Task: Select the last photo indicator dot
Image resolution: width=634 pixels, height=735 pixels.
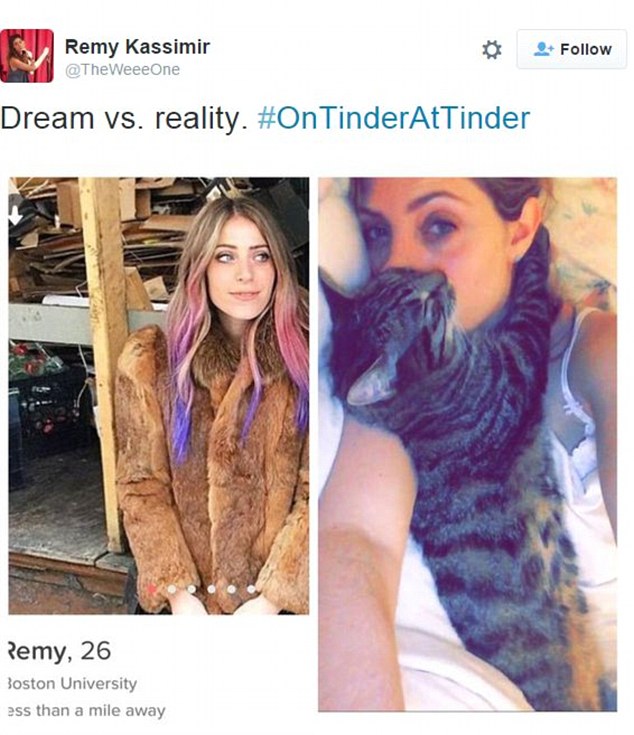Action: click(x=251, y=589)
